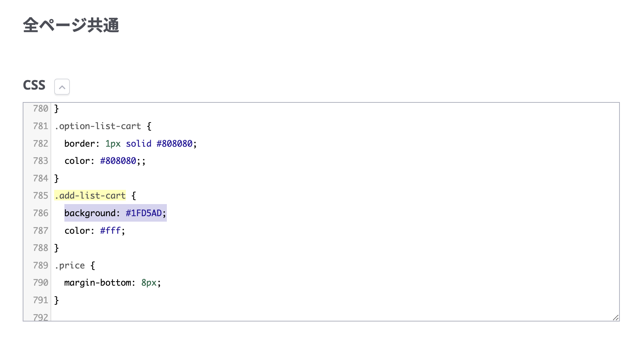Place cursor on .add-list-cart selector
The image size is (644, 346).
pos(90,196)
